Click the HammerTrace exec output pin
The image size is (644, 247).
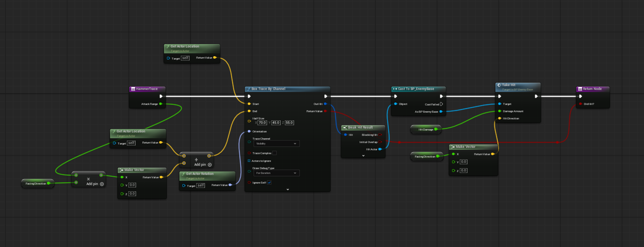[x=161, y=96]
